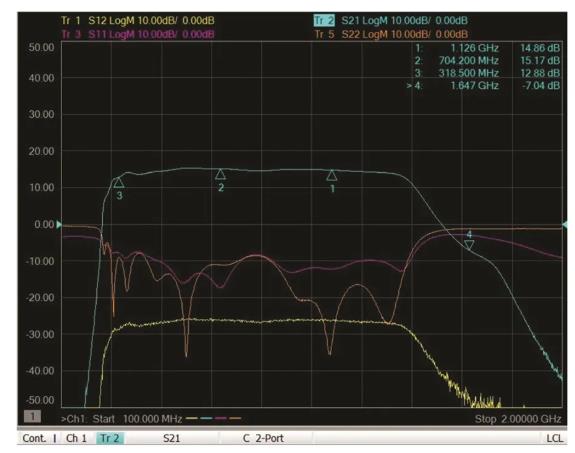The width and height of the screenshot is (575, 453).
Task: Click the C 2-Port calibration status
Action: 263,438
